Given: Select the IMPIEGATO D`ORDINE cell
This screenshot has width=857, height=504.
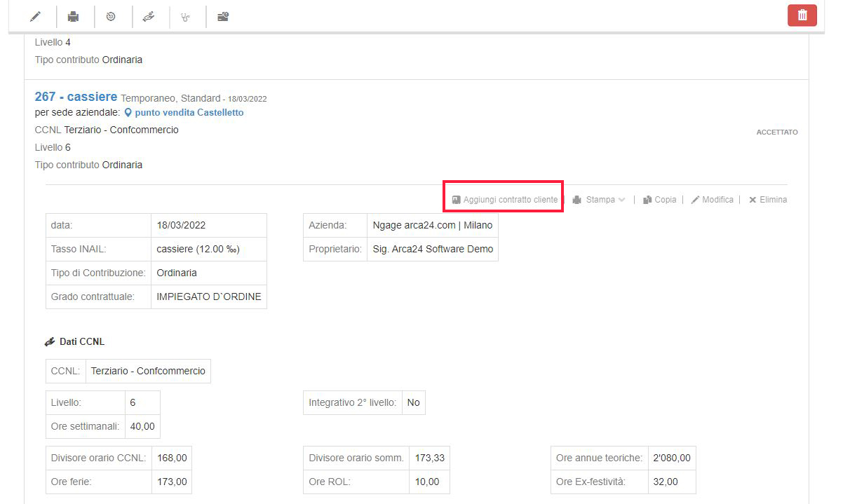Looking at the screenshot, I should tap(209, 297).
